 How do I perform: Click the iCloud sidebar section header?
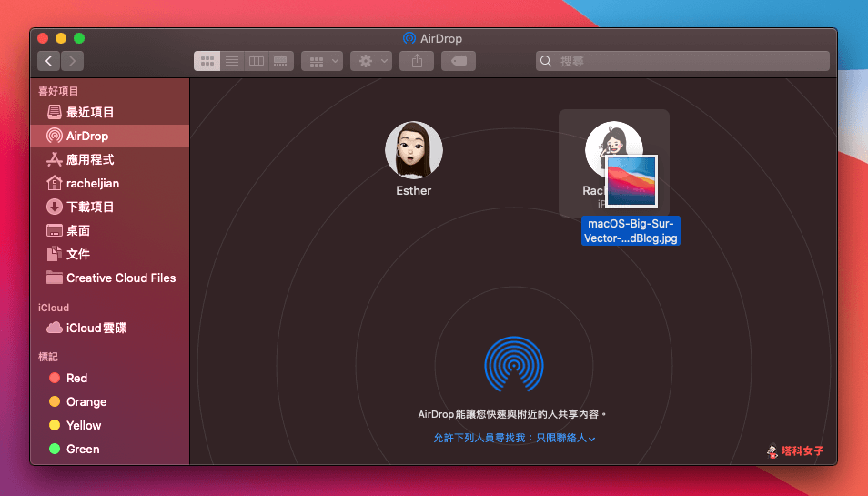click(54, 308)
